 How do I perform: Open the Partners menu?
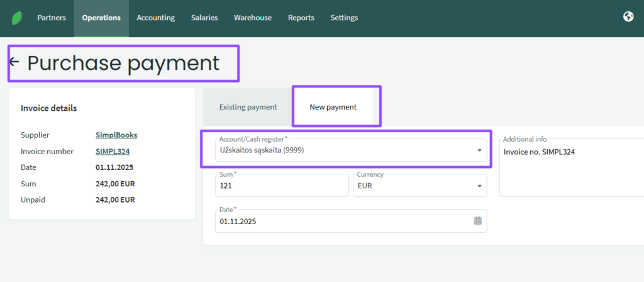(x=52, y=18)
